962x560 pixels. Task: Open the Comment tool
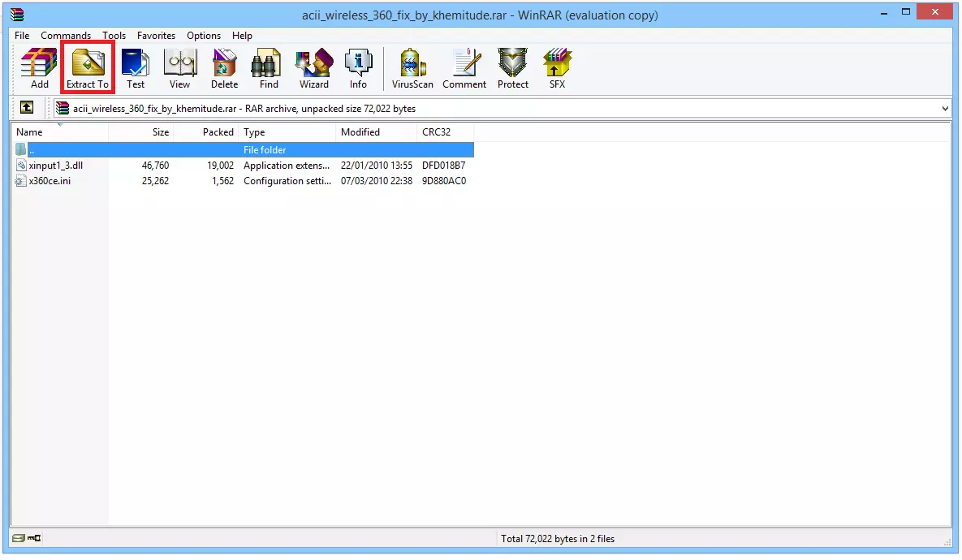tap(464, 68)
